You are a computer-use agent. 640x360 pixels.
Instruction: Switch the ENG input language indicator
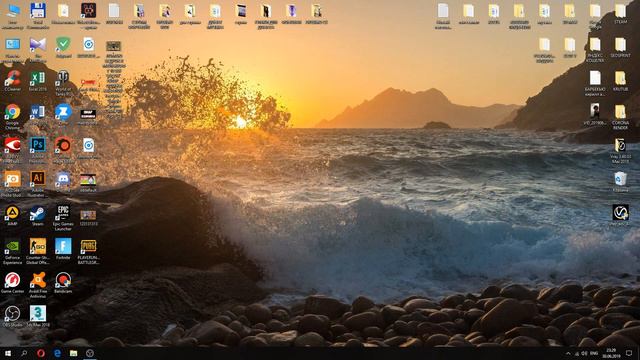coord(594,353)
